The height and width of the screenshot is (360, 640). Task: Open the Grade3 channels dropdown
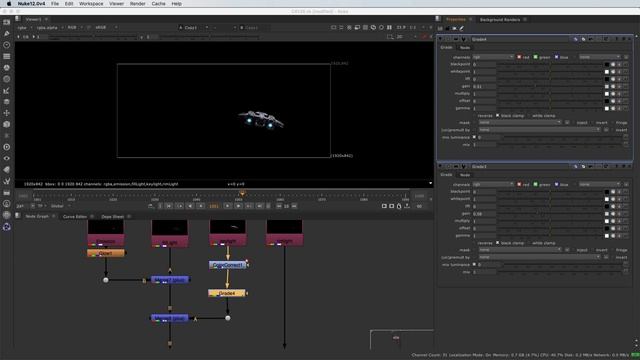[x=493, y=184]
